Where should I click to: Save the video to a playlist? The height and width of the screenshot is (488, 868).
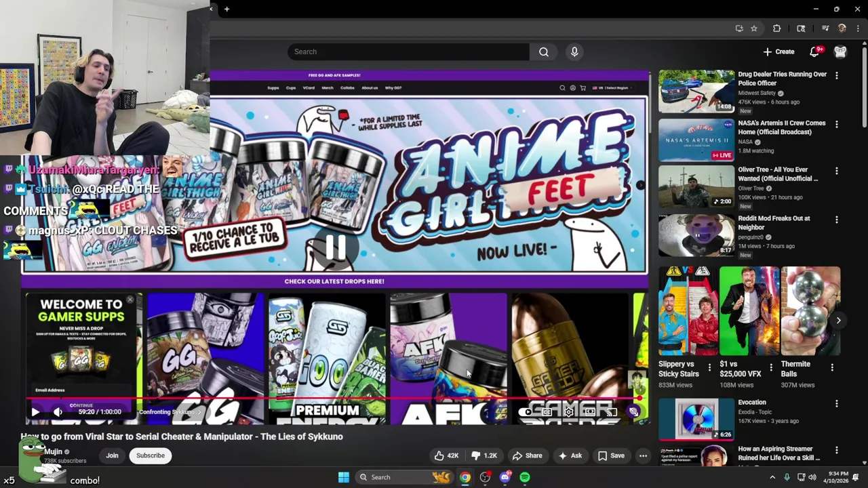pyautogui.click(x=610, y=455)
